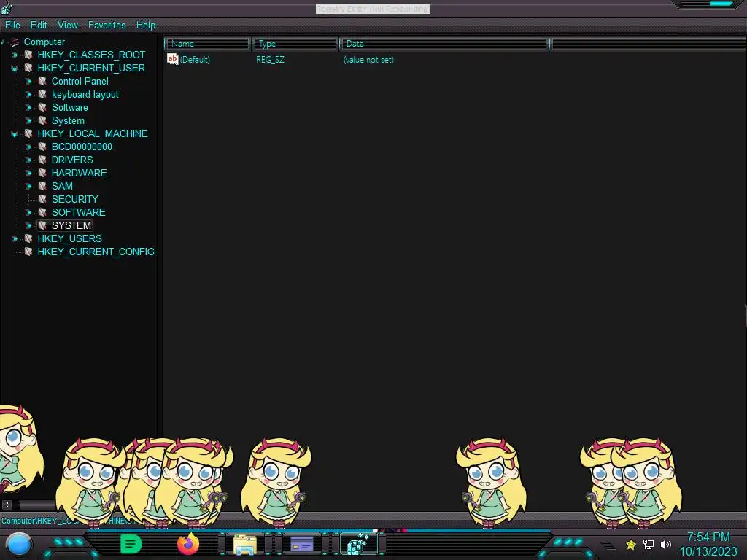Click the BCD00000000 key icon
The image size is (747, 560).
[42, 147]
